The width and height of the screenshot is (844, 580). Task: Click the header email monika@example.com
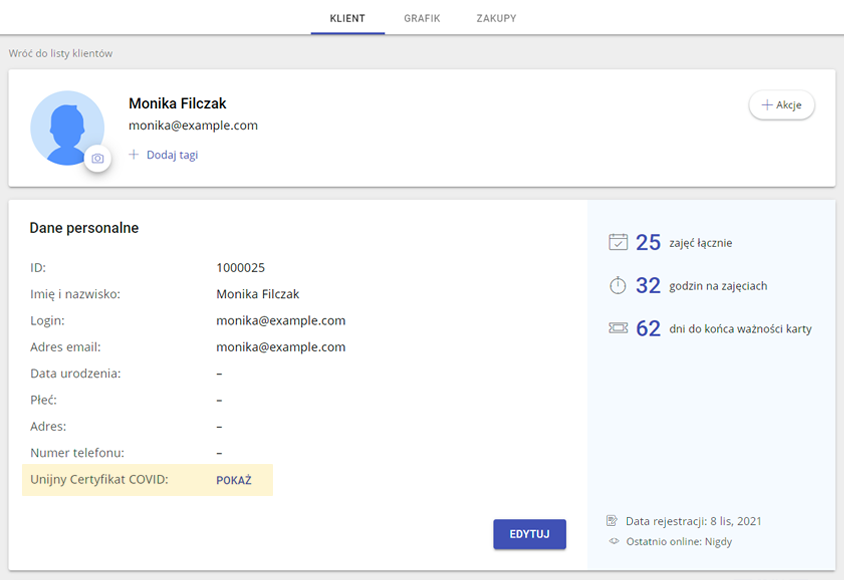click(193, 125)
